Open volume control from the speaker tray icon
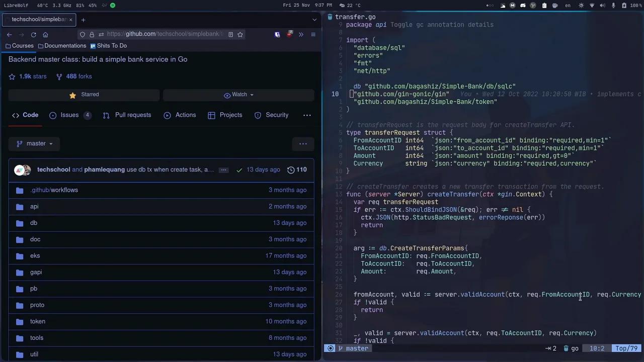The width and height of the screenshot is (644, 362). click(x=603, y=6)
